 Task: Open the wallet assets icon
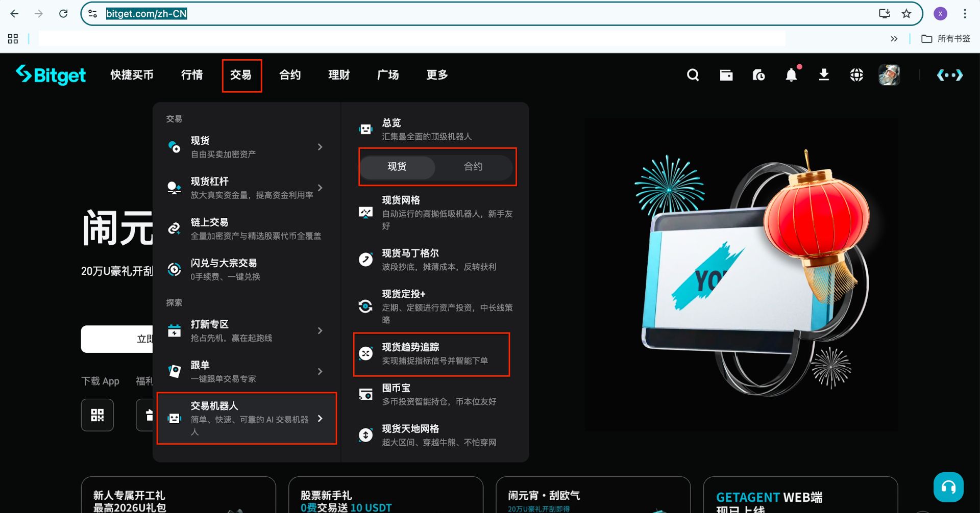pos(726,75)
